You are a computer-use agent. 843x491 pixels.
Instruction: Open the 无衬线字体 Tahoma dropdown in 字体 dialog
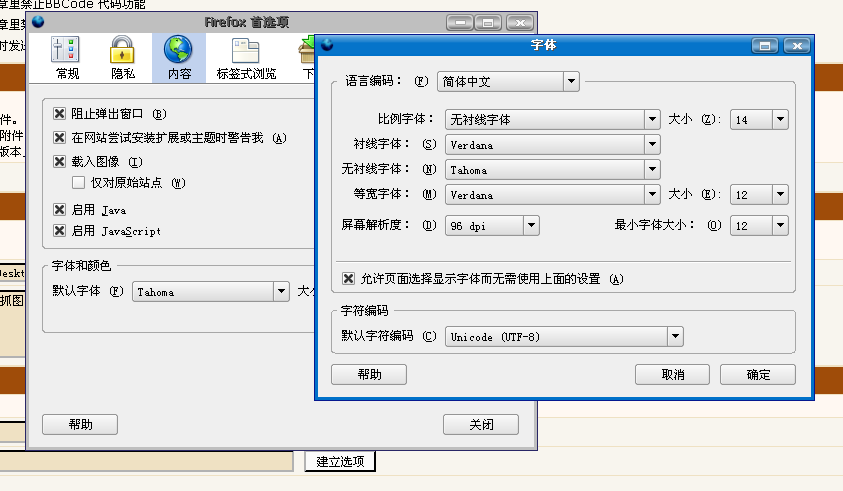(553, 169)
